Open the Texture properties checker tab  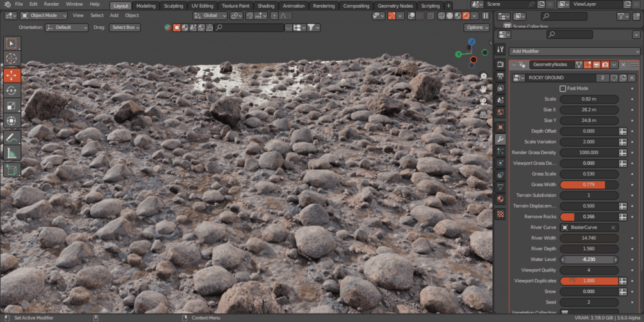500,214
